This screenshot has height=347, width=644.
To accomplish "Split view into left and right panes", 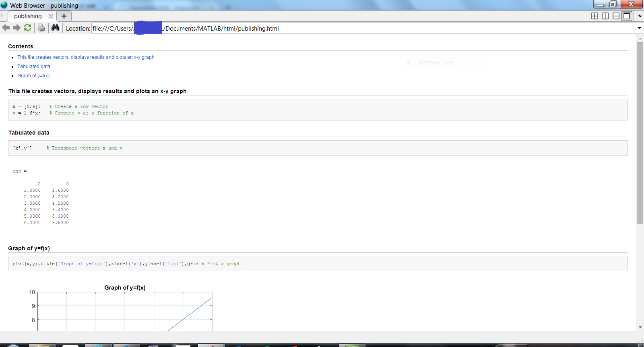I will (605, 16).
